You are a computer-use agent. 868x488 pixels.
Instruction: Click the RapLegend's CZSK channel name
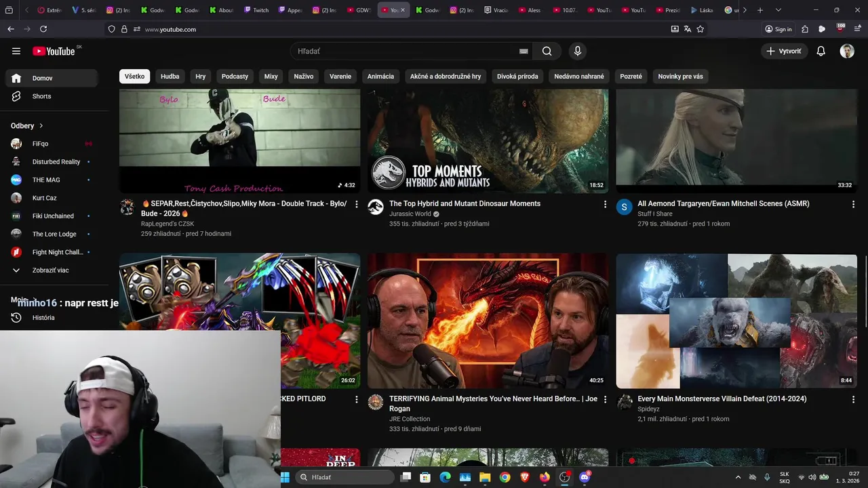(167, 224)
